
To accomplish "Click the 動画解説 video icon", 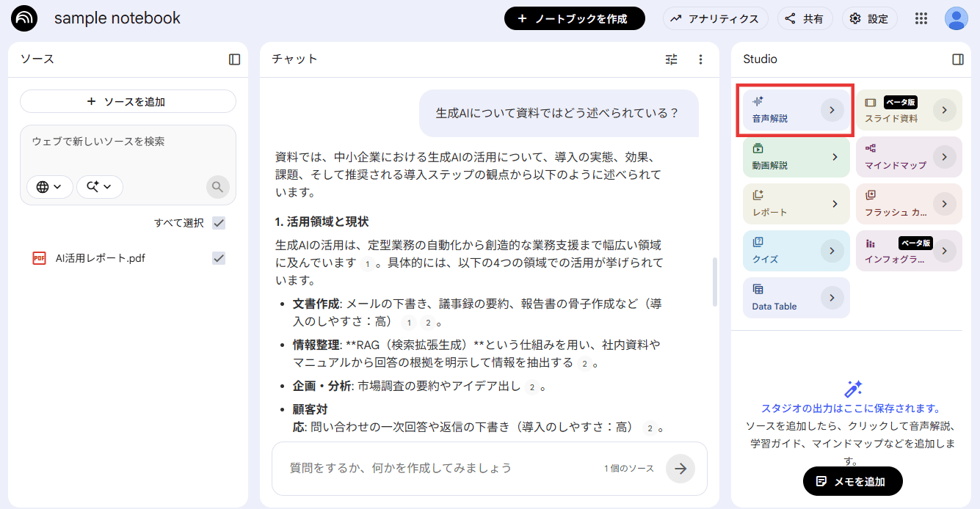I will point(758,148).
